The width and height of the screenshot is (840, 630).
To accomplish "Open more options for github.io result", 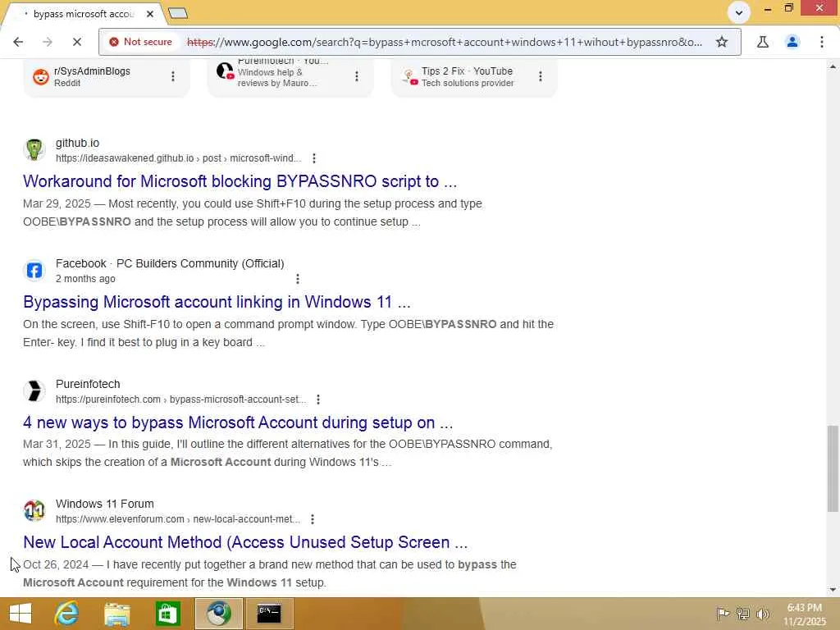I will [314, 158].
